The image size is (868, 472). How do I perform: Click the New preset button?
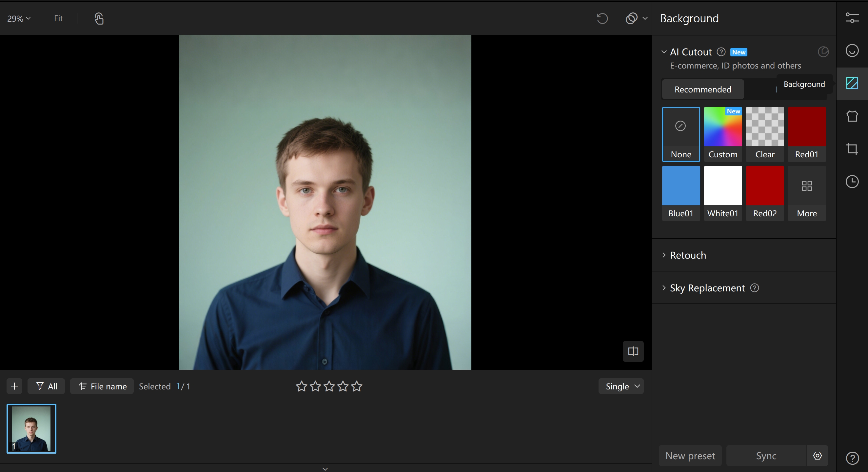coord(690,456)
